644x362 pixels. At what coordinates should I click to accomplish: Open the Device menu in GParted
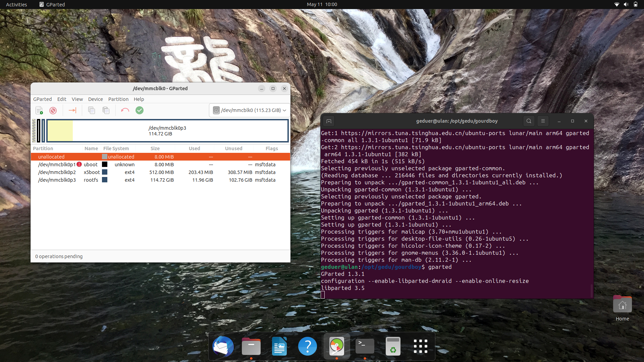coord(96,99)
